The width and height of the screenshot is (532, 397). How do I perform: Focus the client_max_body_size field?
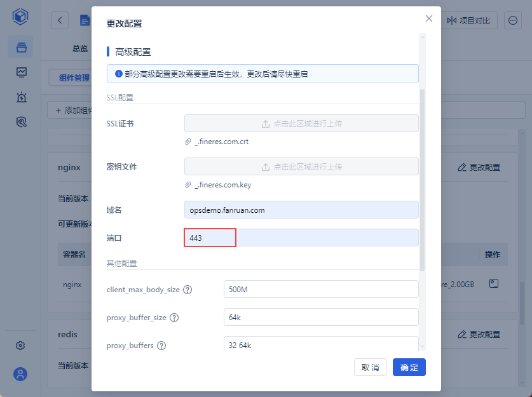pos(321,289)
